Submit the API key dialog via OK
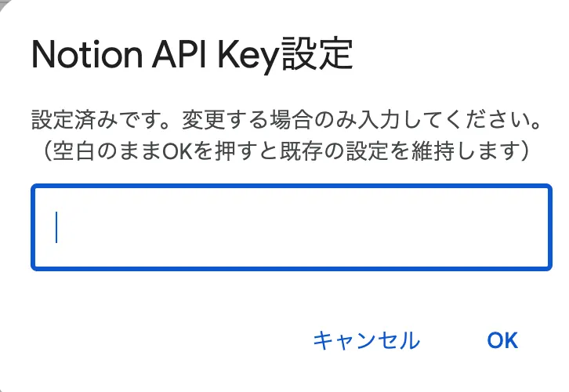Viewport: 569px width, 392px height. 502,339
